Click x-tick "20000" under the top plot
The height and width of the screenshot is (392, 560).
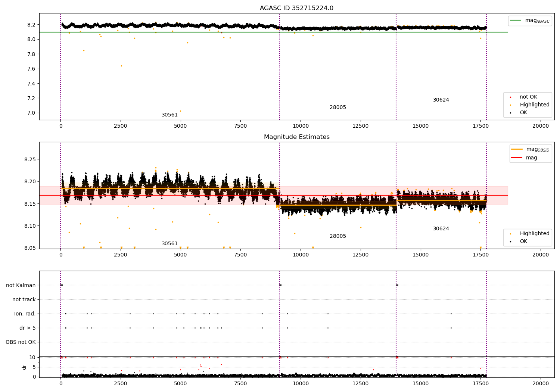click(541, 126)
